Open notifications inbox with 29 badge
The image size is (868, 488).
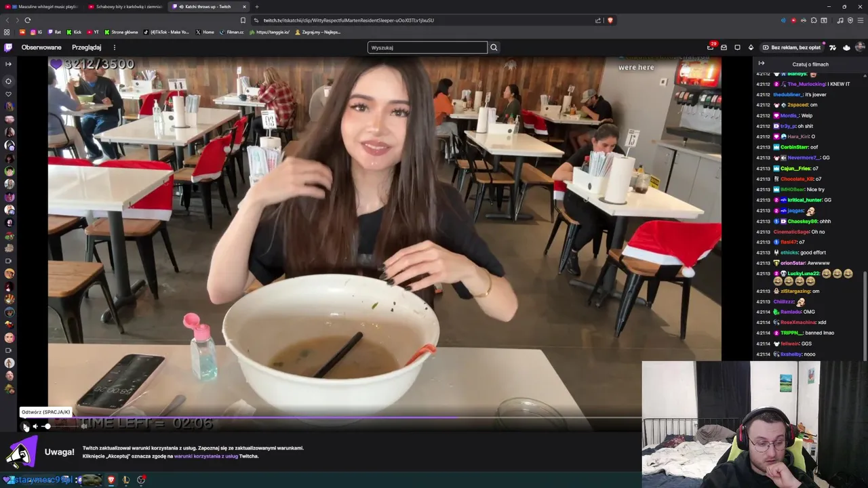tap(711, 47)
